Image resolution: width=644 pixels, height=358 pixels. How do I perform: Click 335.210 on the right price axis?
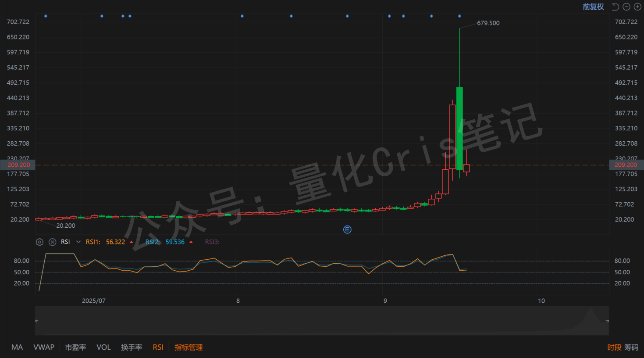click(626, 128)
